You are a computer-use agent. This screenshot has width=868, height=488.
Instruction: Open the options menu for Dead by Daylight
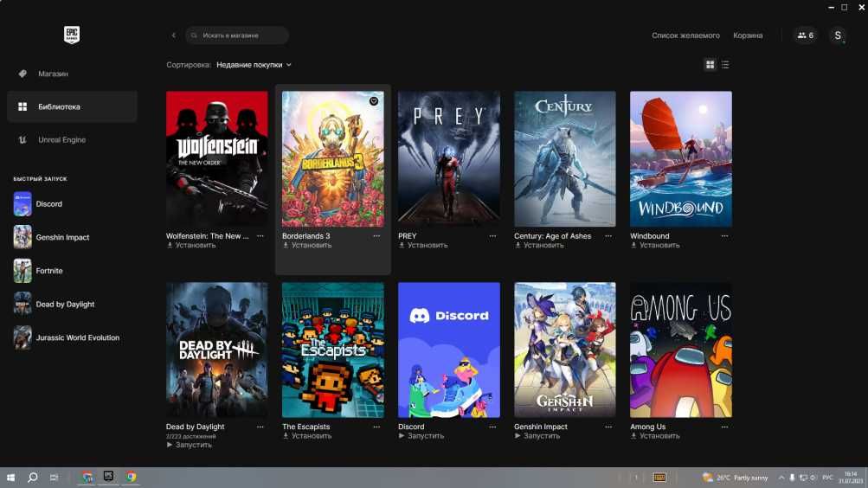(x=260, y=427)
